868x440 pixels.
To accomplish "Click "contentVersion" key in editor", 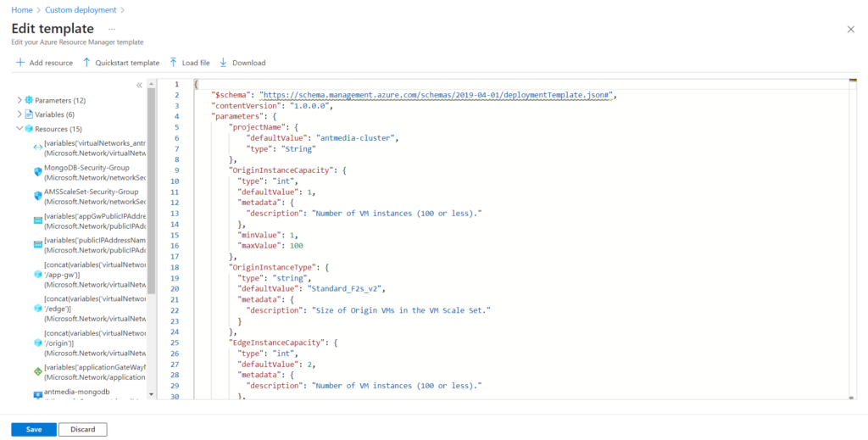I will click(x=245, y=106).
